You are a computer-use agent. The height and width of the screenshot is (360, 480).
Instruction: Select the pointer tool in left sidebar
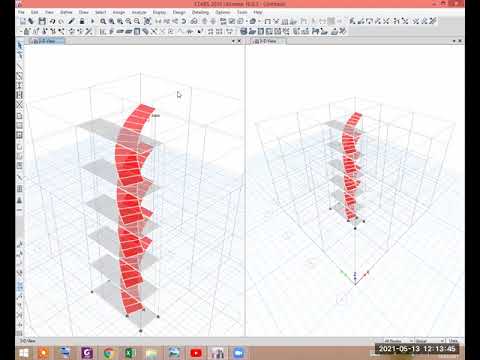[x=20, y=45]
